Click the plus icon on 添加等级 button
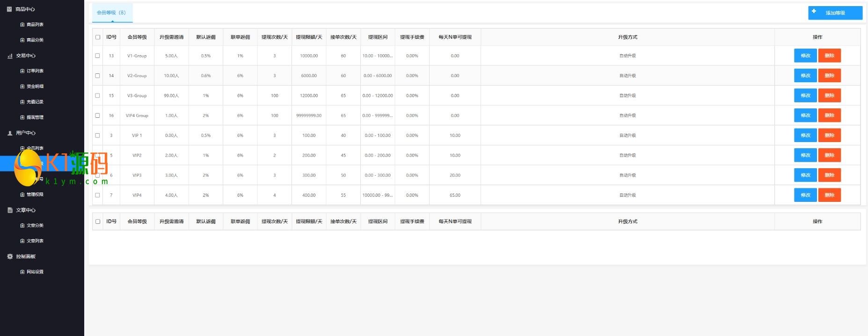The image size is (868, 336). point(814,11)
